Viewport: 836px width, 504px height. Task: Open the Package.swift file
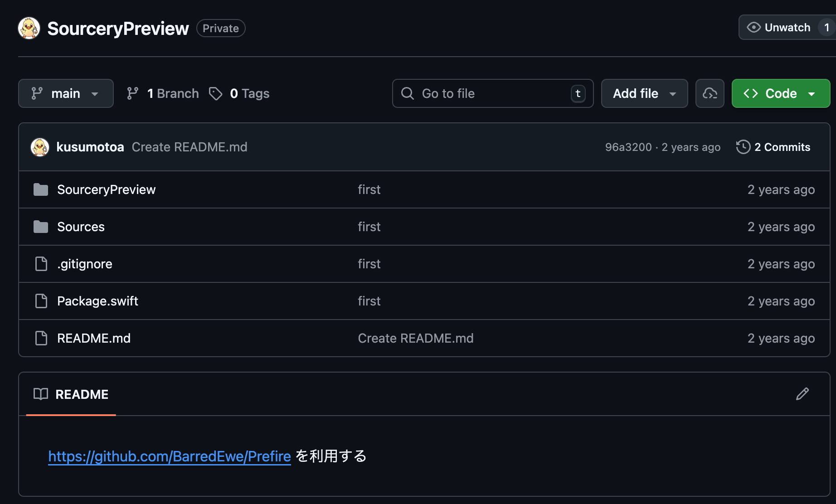point(97,301)
